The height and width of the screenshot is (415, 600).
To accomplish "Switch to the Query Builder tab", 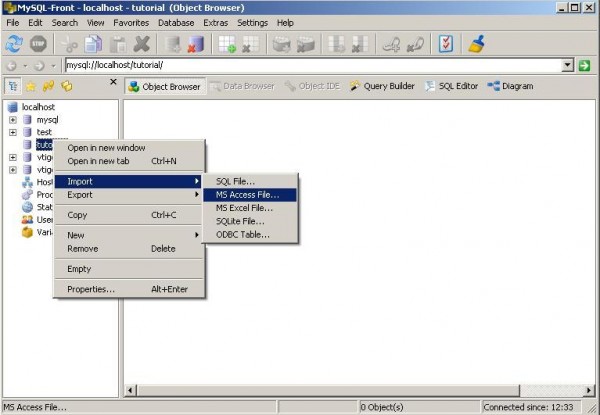I will (382, 86).
